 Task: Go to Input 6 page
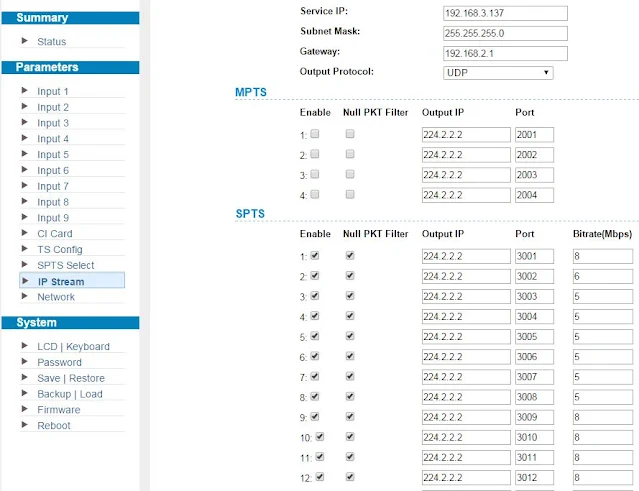[x=53, y=170]
